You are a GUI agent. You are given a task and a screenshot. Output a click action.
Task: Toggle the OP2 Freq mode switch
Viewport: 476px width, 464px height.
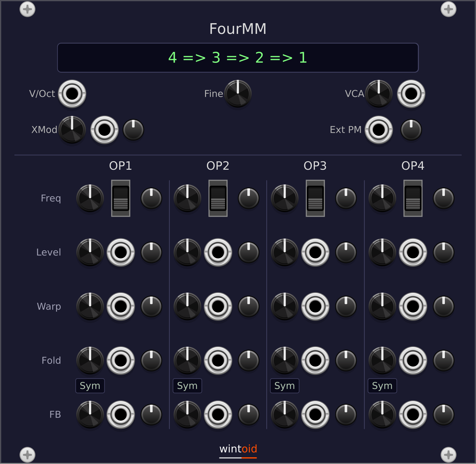click(x=218, y=198)
